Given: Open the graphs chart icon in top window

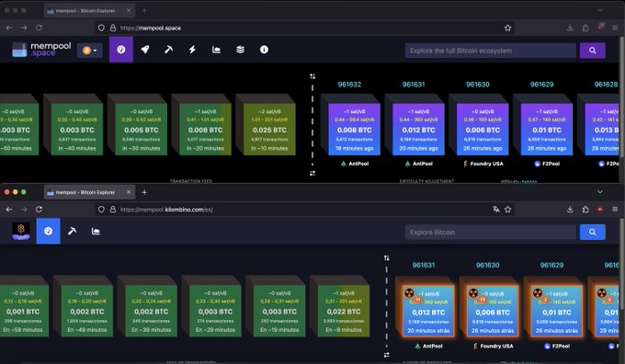Looking at the screenshot, I should click(x=216, y=50).
